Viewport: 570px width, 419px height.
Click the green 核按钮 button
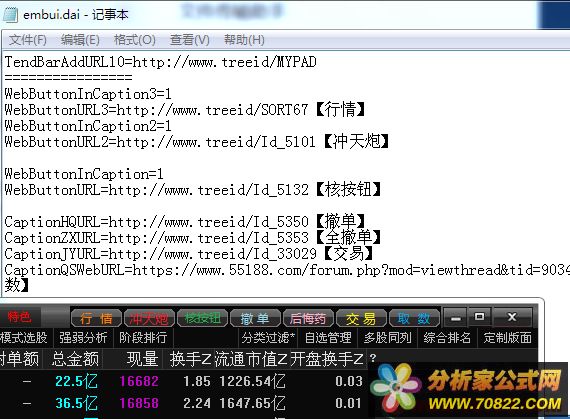point(202,318)
